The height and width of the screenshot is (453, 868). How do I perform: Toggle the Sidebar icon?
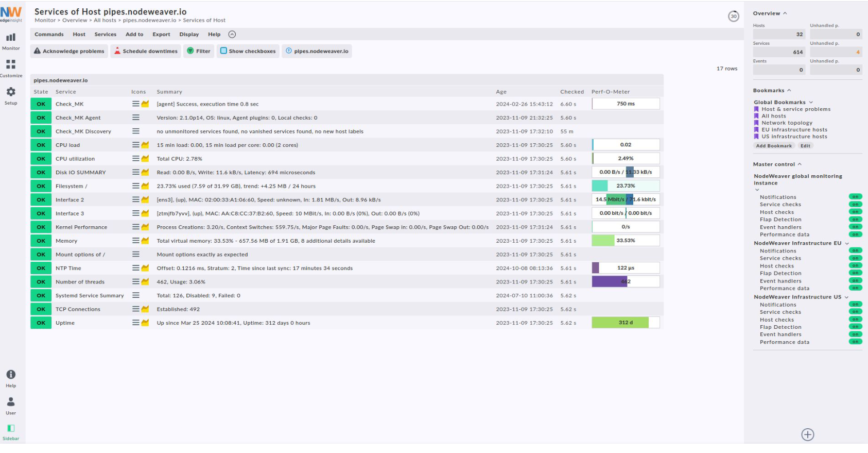coord(11,432)
